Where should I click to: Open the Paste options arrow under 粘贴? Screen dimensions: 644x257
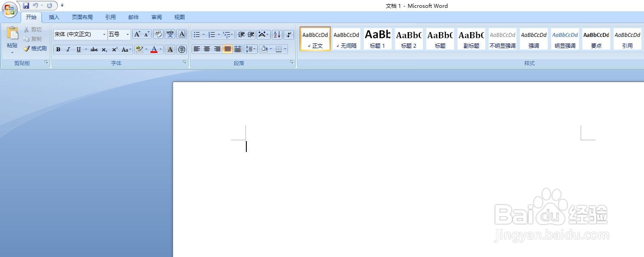tap(12, 52)
